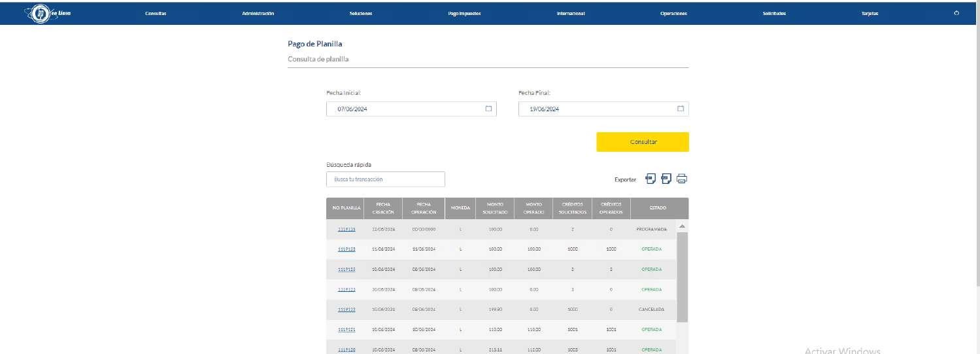Open the Tarjetas menu
The image size is (980, 354).
870,14
